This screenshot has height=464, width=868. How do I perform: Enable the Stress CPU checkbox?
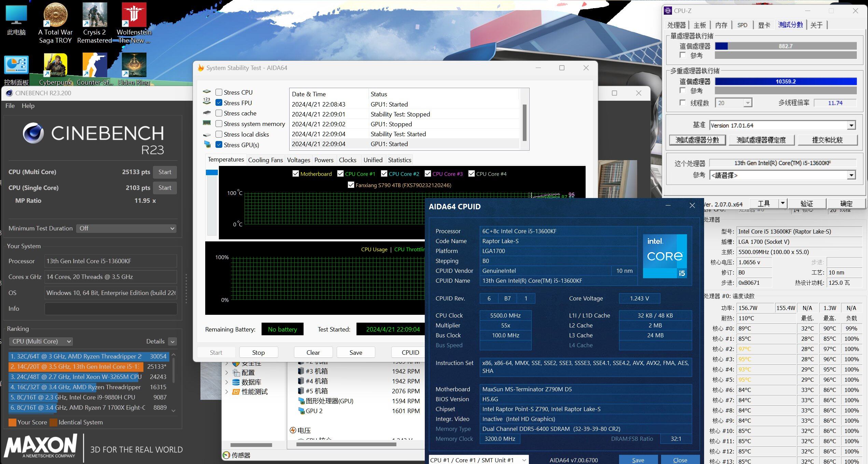coord(219,92)
